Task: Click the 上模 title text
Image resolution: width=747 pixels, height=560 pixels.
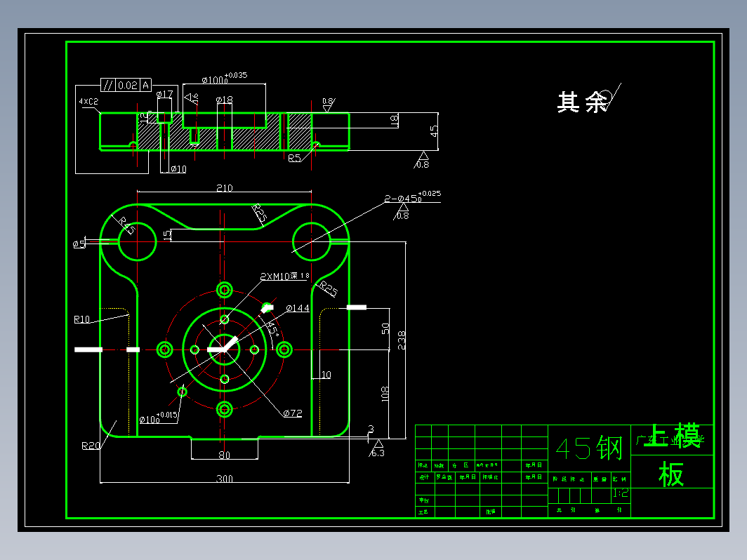Action: (672, 435)
